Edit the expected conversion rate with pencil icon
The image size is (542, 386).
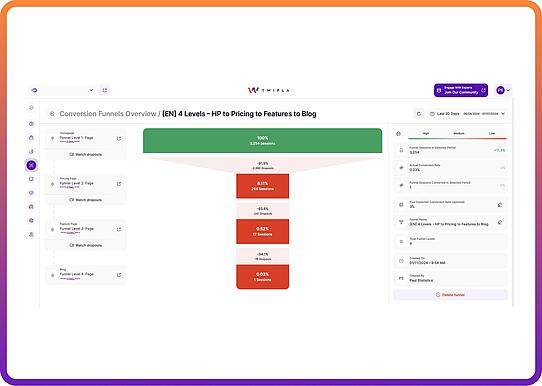tap(500, 205)
